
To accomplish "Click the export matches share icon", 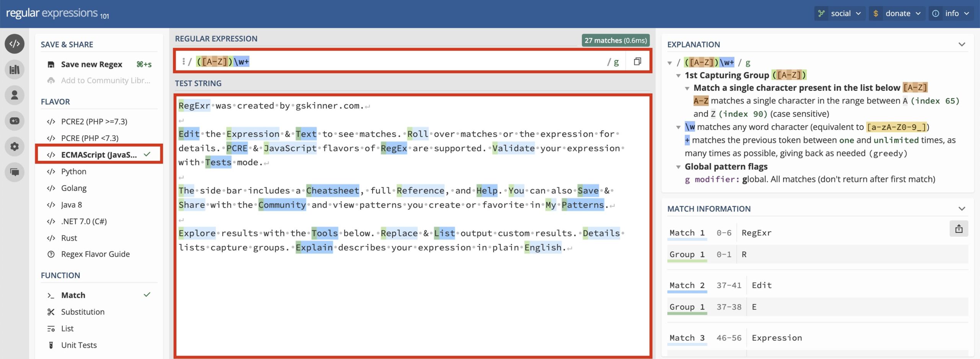I will point(959,229).
